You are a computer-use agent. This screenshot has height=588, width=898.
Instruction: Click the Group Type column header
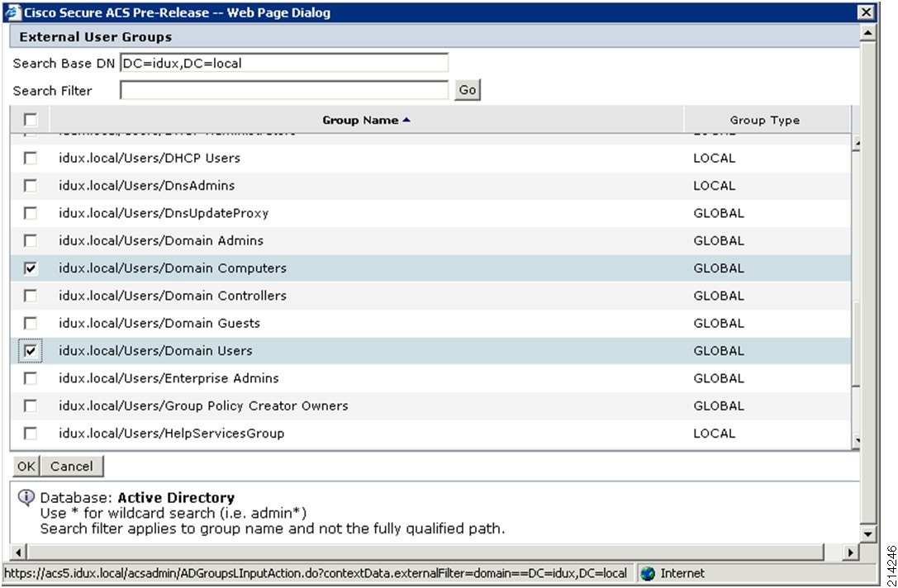765,120
